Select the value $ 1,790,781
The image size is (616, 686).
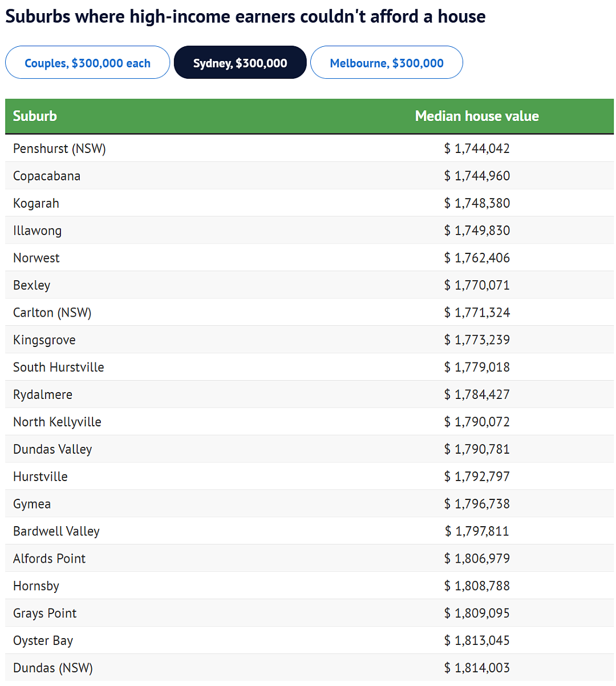click(477, 449)
